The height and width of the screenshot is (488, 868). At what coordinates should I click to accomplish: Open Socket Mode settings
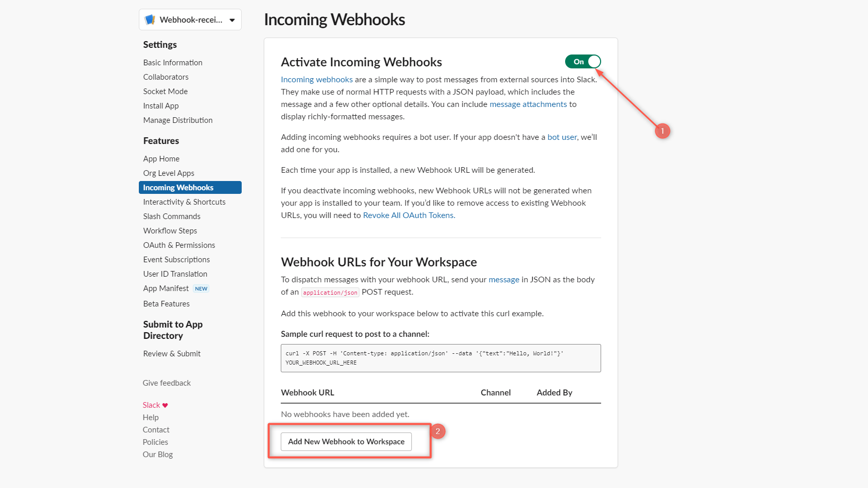[x=165, y=91]
